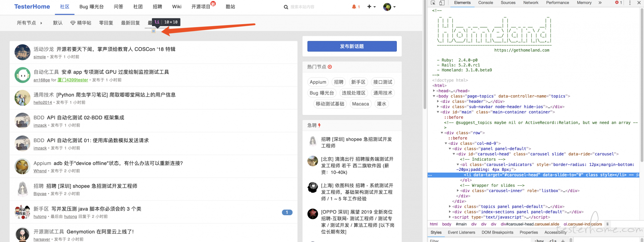Open the 招聘 nav item

157,7
